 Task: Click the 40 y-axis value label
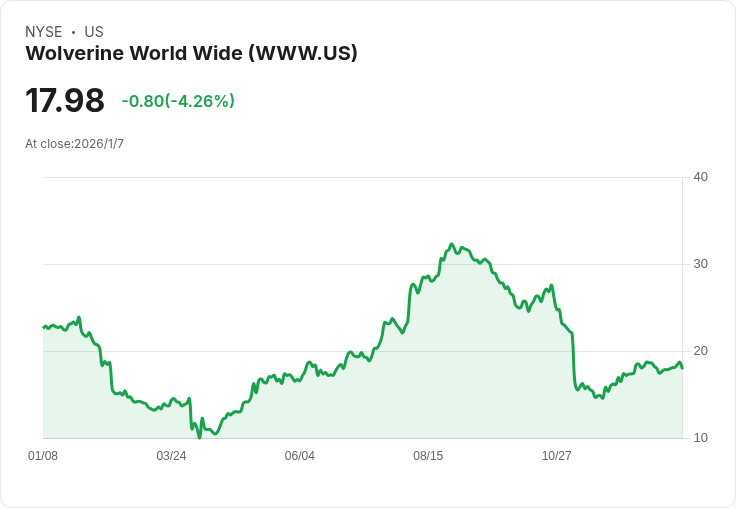tap(700, 177)
